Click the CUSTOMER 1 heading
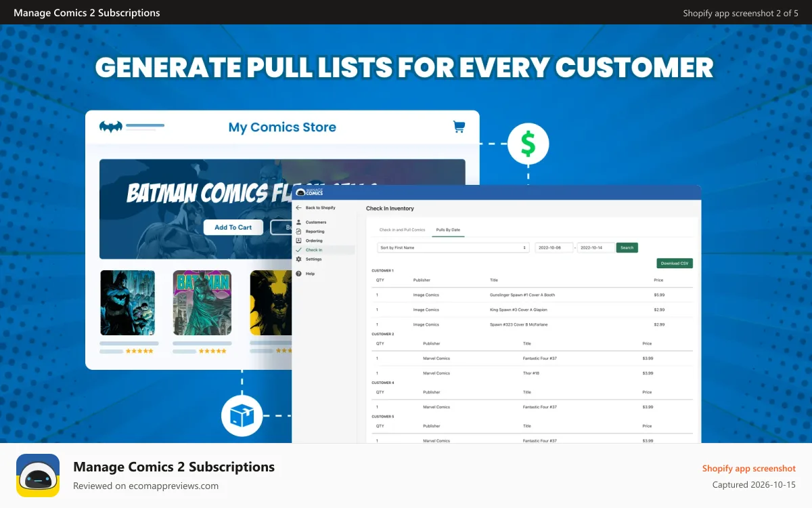This screenshot has width=812, height=508. point(383,270)
